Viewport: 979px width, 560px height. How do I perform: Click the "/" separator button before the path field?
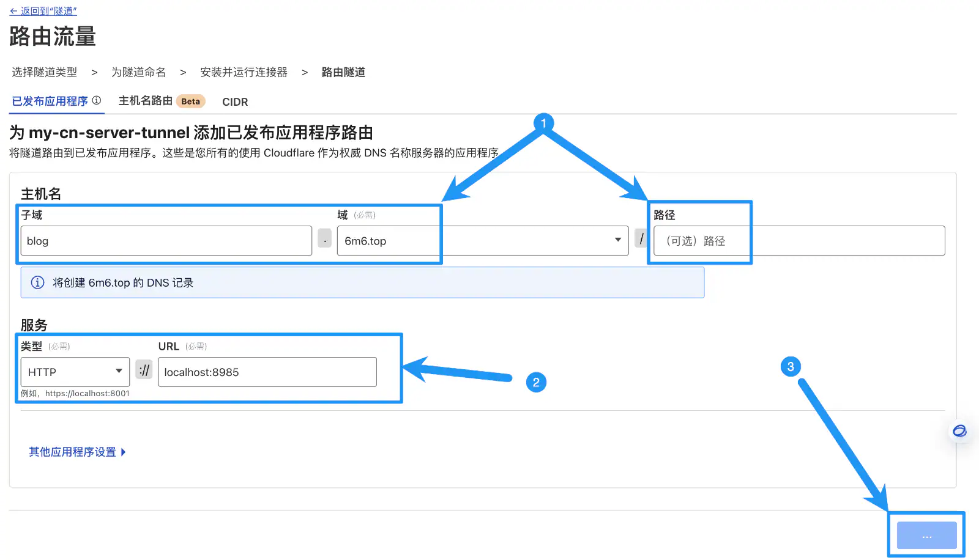tap(641, 240)
